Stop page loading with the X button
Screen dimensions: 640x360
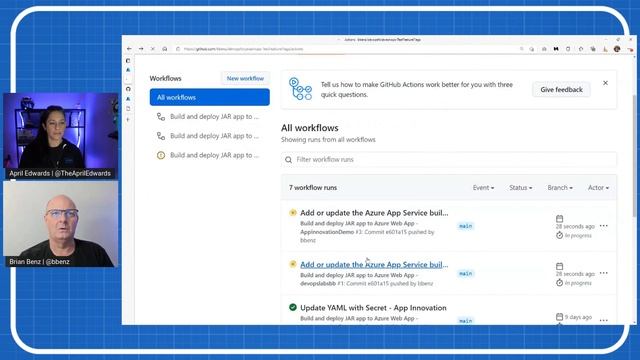click(153, 49)
